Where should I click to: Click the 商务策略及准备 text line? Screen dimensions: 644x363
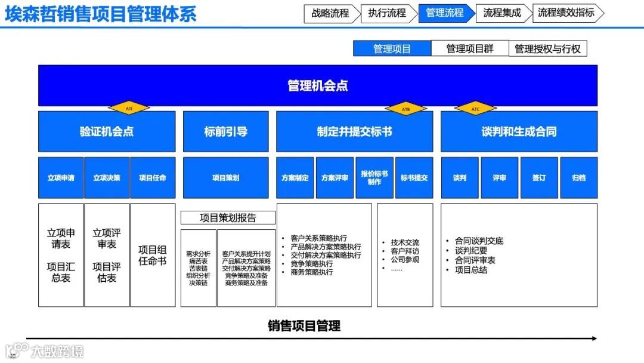[x=246, y=283]
